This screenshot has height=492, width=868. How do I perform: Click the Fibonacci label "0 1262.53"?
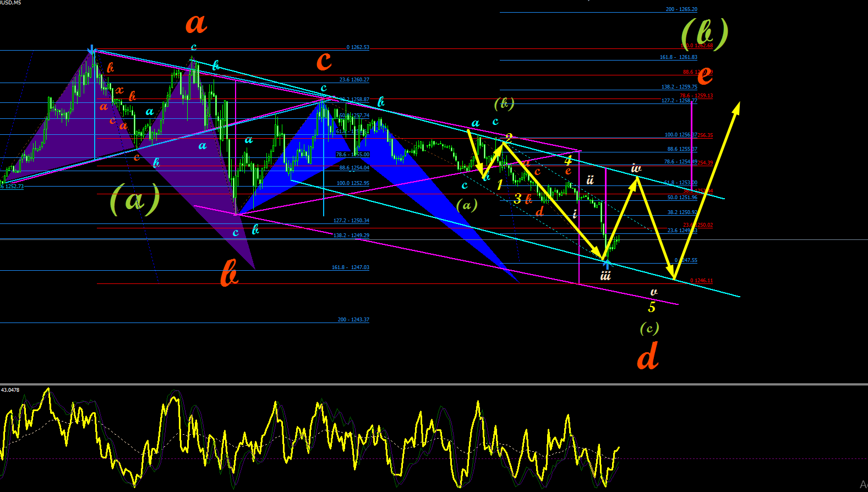pyautogui.click(x=358, y=47)
